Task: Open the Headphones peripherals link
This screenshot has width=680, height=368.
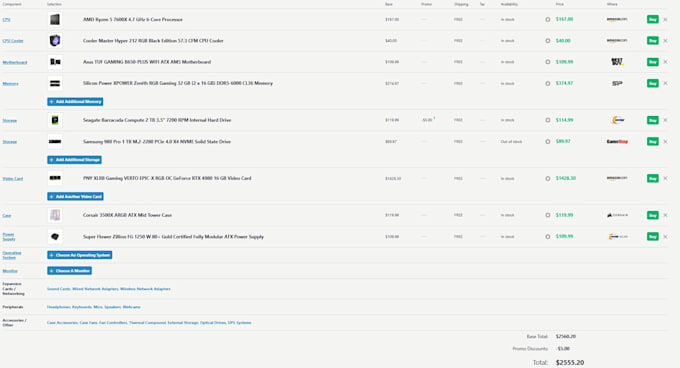Action: (59, 307)
